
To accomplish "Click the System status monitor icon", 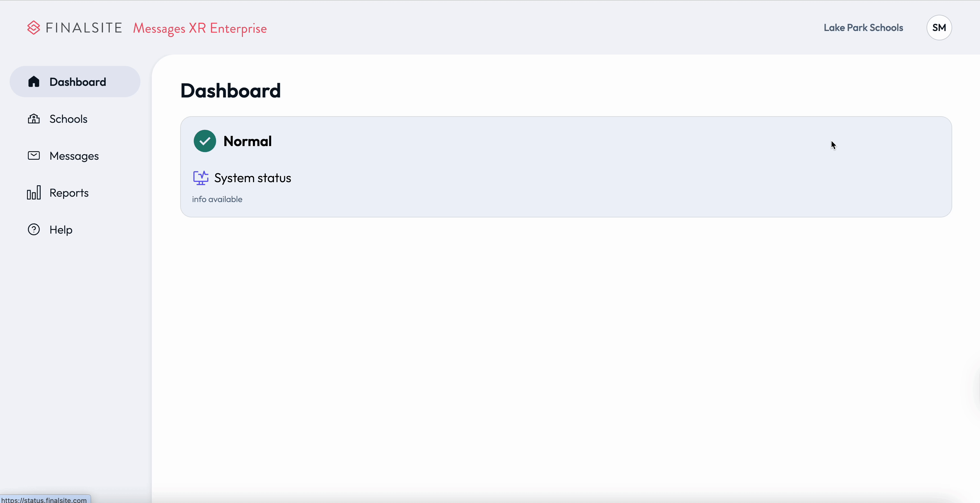I will [x=201, y=178].
